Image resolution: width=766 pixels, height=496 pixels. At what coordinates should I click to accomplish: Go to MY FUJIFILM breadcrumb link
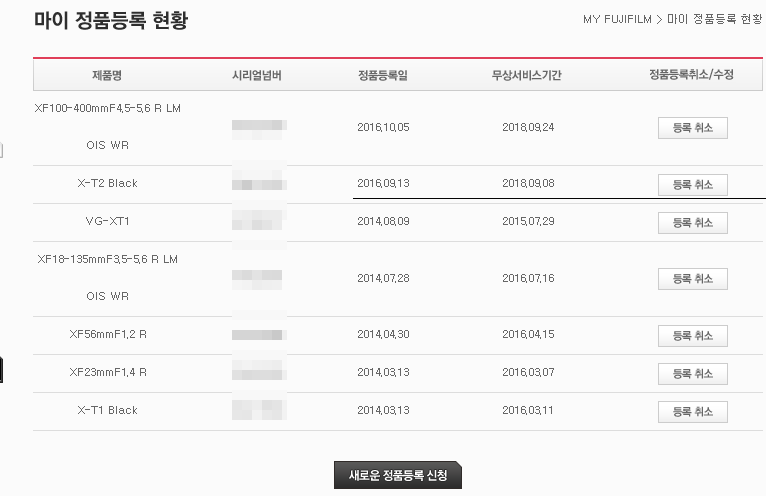616,20
